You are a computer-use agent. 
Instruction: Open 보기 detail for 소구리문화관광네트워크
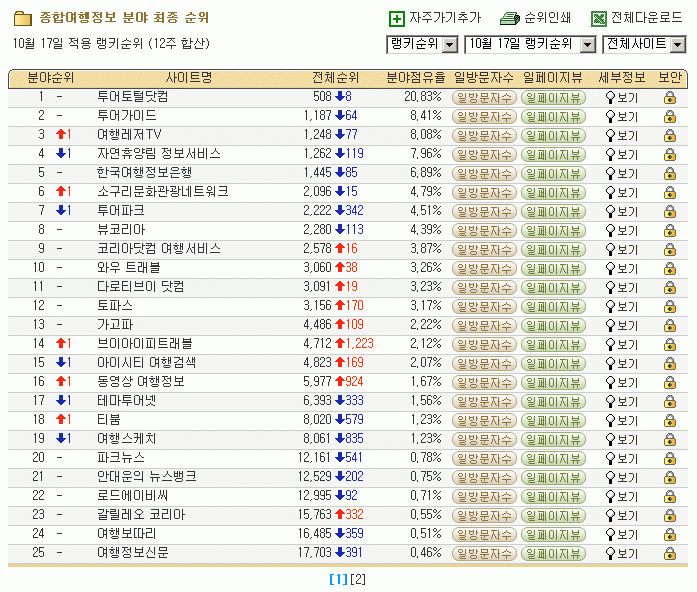[x=622, y=193]
